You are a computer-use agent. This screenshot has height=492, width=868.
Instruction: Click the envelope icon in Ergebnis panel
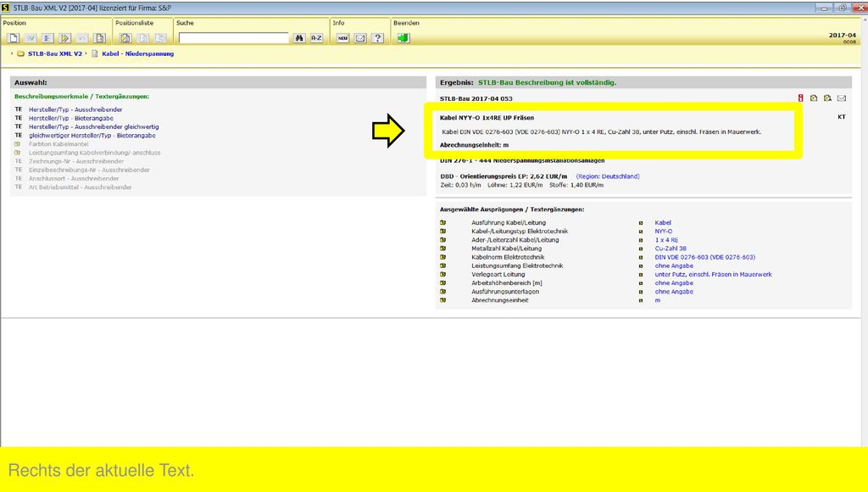842,98
